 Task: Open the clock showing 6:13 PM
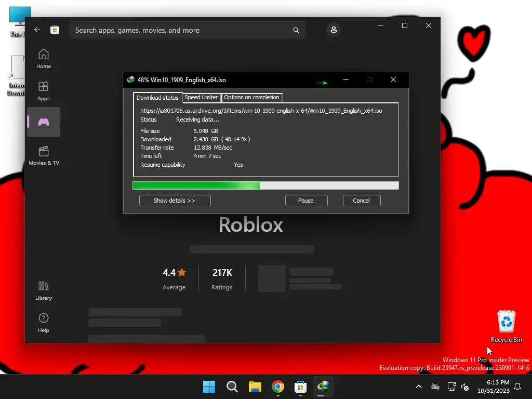pyautogui.click(x=494, y=387)
